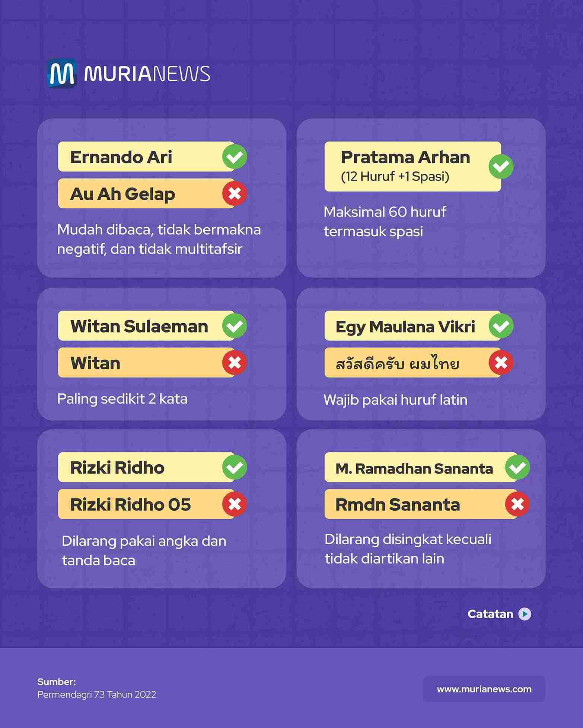Image resolution: width=583 pixels, height=728 pixels.
Task: Click green checkmark next to Witan Sulaeman
Action: 235,326
